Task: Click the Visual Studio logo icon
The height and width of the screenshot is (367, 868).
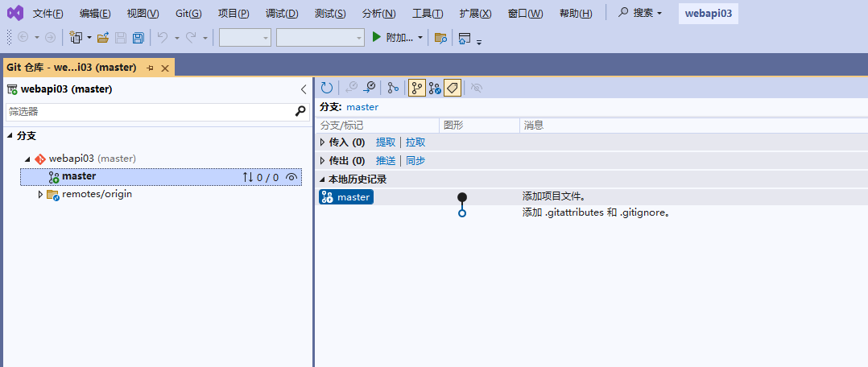Action: pos(15,14)
